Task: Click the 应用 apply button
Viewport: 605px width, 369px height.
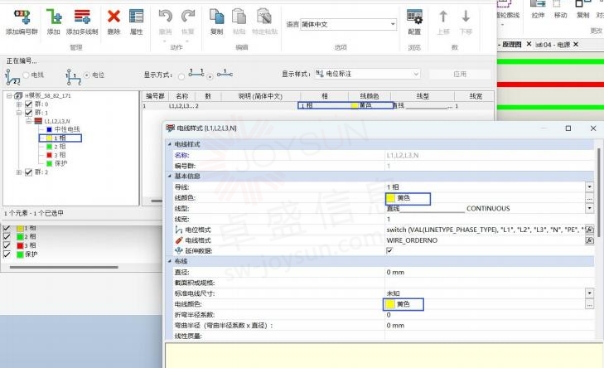Action: [460, 74]
